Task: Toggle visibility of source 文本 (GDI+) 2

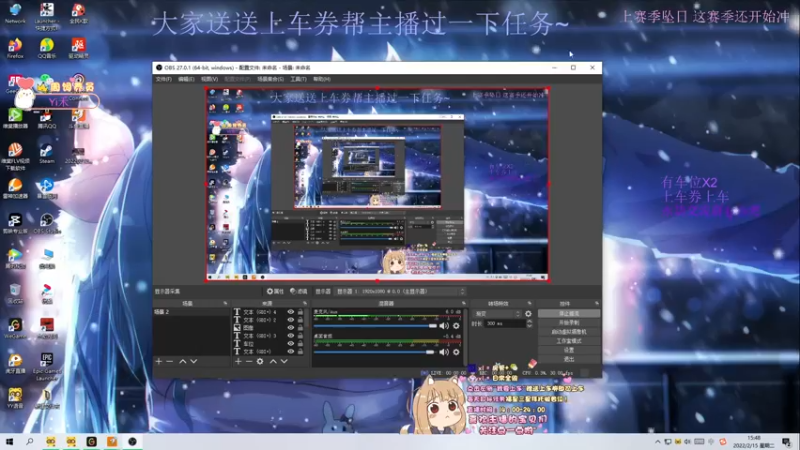Action: click(x=291, y=320)
